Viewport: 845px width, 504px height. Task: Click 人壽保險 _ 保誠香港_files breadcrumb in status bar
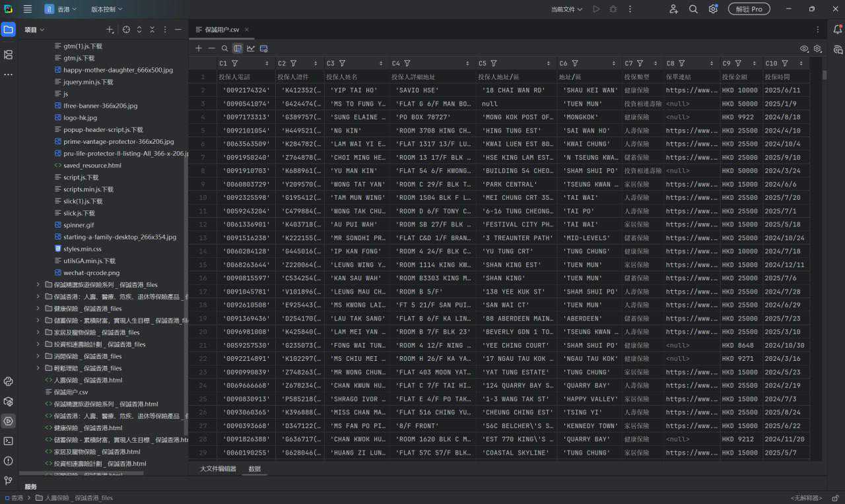(74, 498)
